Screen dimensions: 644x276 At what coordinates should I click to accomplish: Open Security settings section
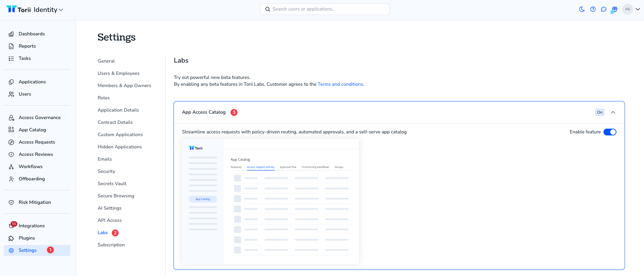[106, 171]
